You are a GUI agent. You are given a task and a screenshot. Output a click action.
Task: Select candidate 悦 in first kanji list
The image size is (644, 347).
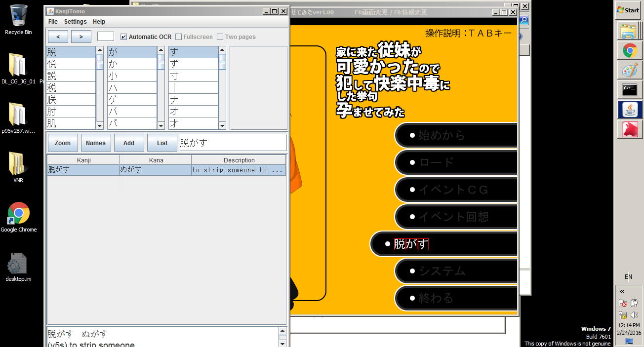71,64
